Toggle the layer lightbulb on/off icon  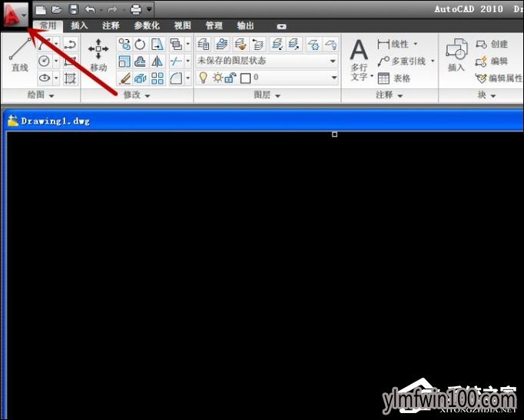point(203,78)
